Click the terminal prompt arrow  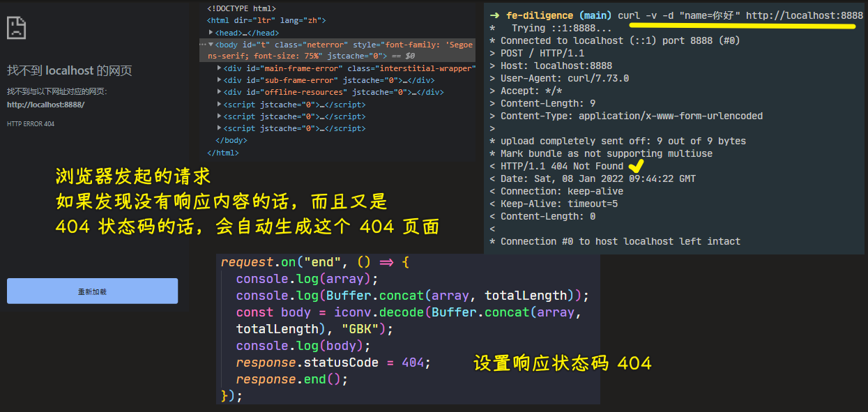coord(494,15)
